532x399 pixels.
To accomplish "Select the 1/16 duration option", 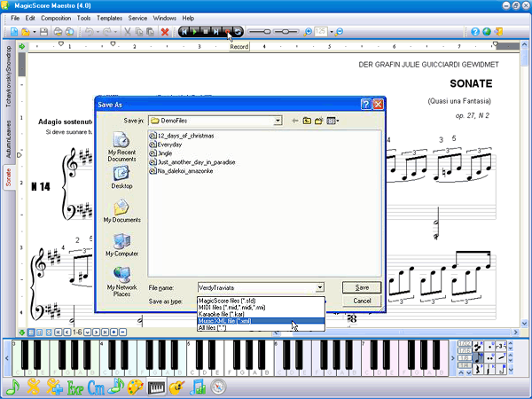I will [x=465, y=351].
